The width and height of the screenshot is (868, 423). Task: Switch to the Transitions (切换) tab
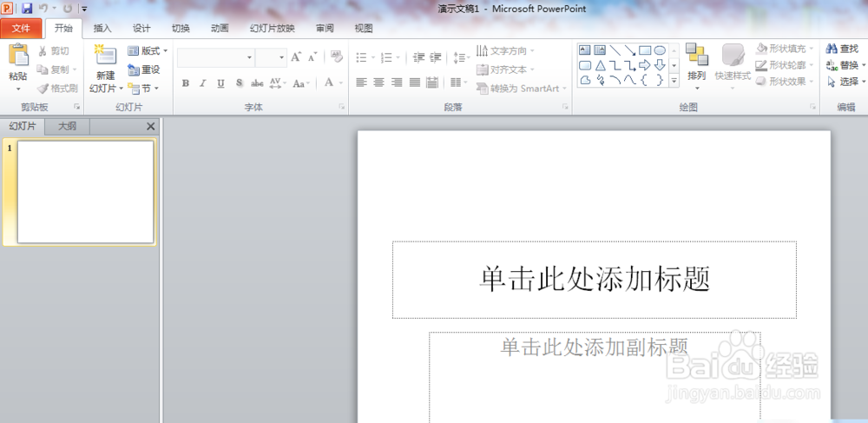(x=181, y=29)
